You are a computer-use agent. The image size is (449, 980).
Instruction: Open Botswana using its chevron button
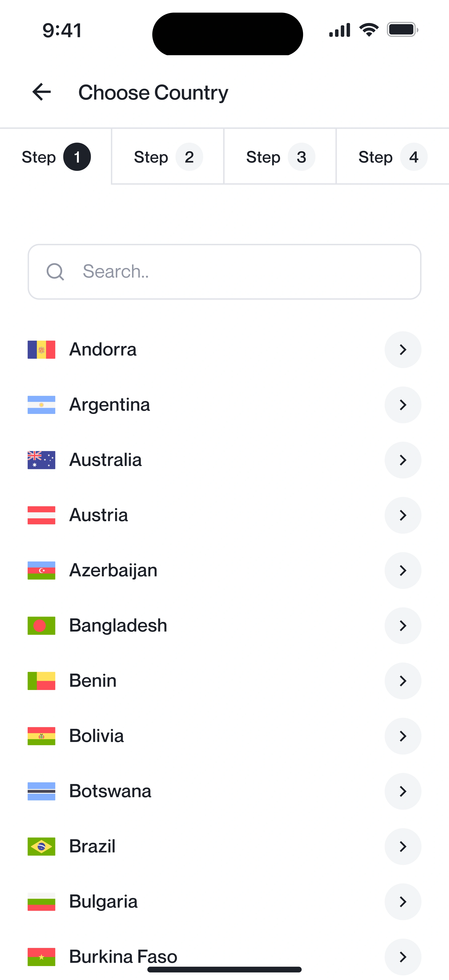pyautogui.click(x=403, y=791)
